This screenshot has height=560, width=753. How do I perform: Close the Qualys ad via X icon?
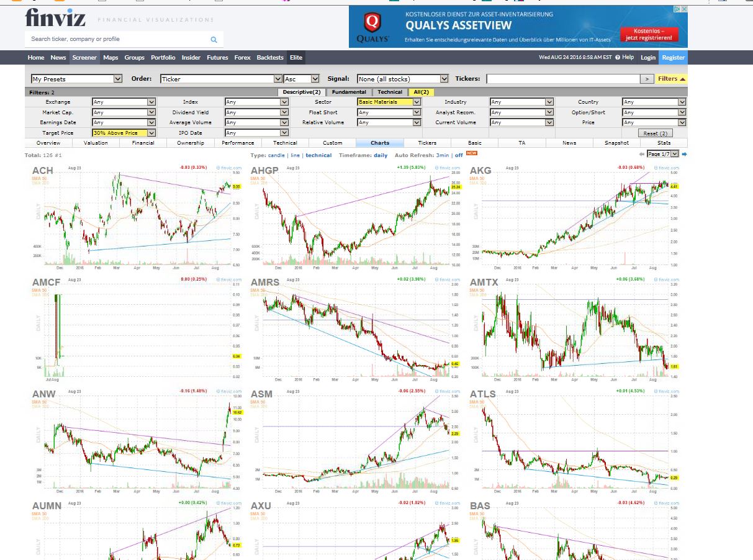(684, 9)
